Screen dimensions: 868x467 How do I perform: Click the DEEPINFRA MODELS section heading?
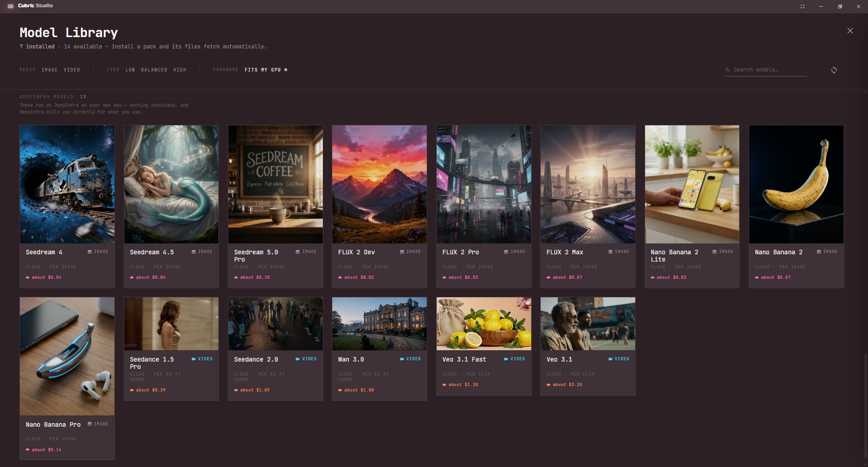coord(47,97)
